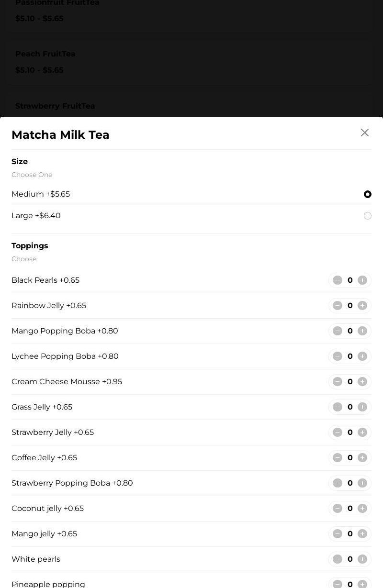Decrease Black Pearls quantity

(338, 280)
